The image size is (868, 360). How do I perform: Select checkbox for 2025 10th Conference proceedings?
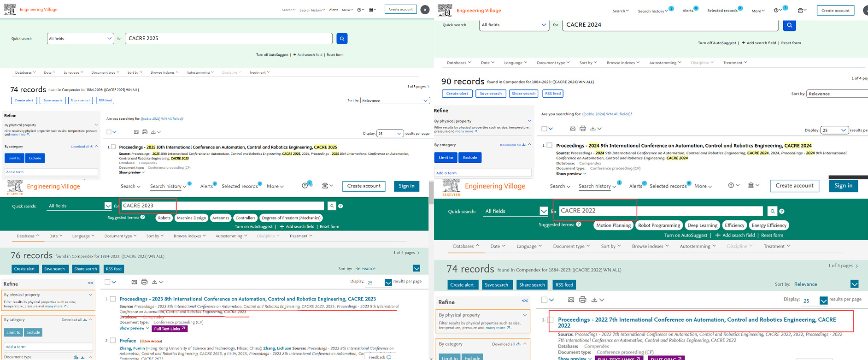click(x=113, y=147)
